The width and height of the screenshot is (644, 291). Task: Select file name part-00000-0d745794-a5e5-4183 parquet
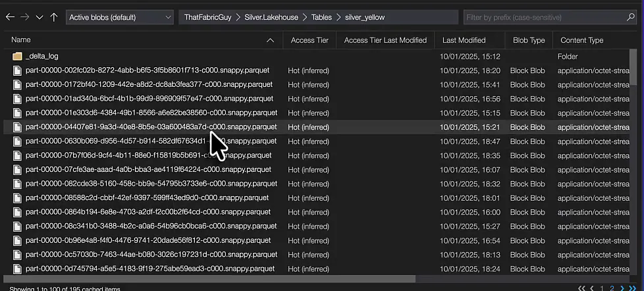click(150, 269)
